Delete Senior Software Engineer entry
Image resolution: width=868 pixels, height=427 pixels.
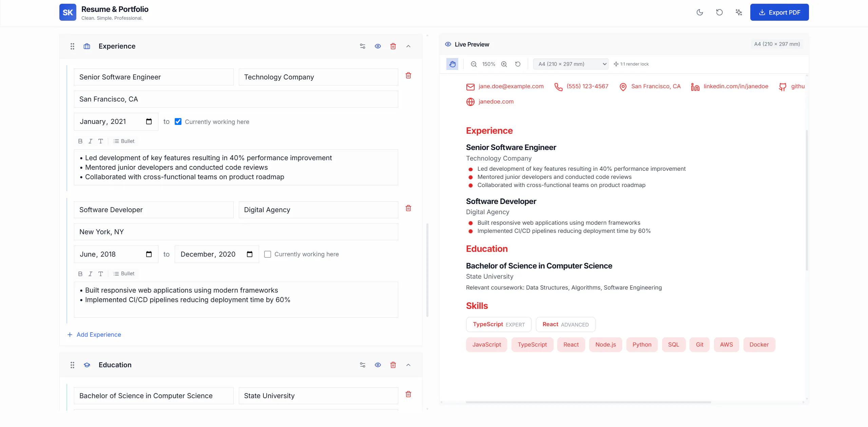(408, 75)
